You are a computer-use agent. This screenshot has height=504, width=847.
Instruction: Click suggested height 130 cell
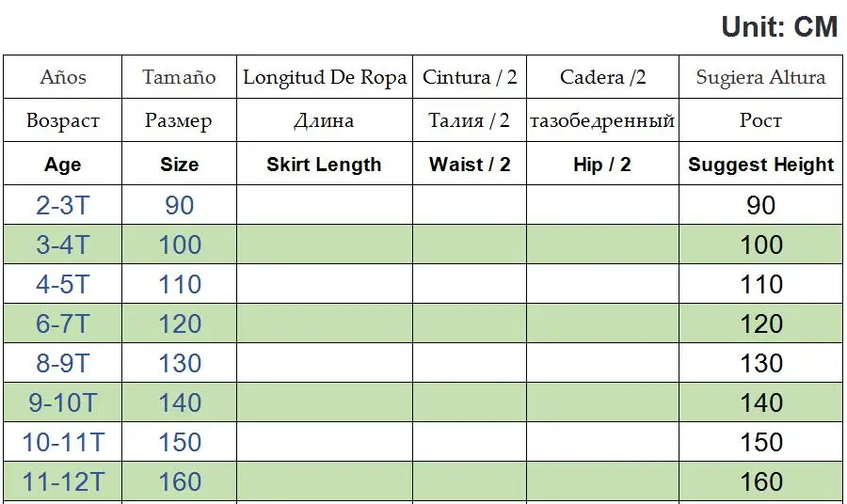[x=760, y=363]
